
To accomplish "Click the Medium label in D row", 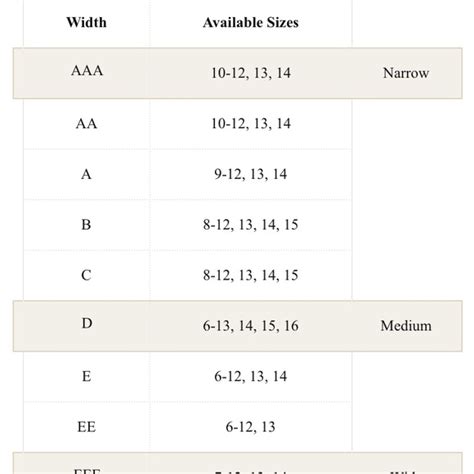I will 406,326.
